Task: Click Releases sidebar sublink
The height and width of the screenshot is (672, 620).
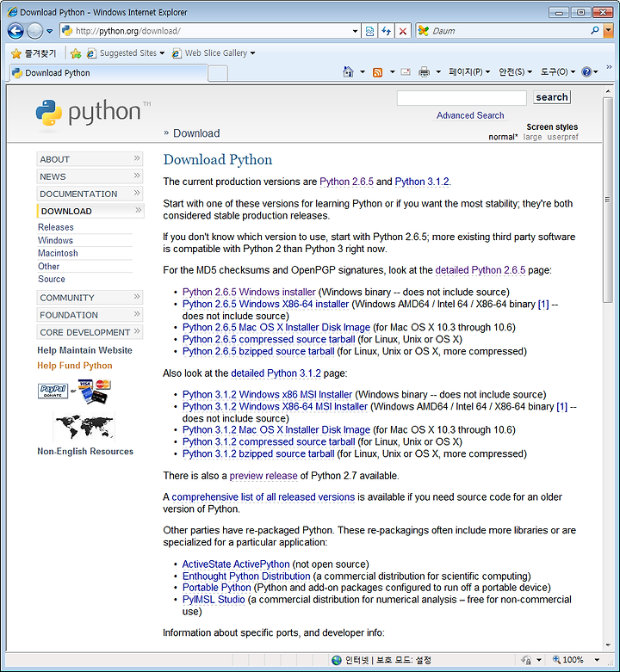Action: (x=56, y=227)
